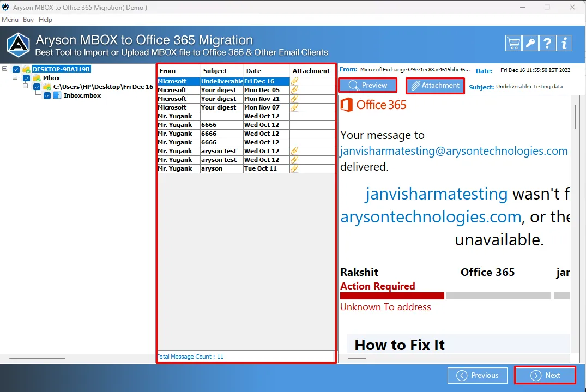This screenshot has width=586, height=392.
Task: Toggle the C:\Users\HP\Desktop folder checkbox
Action: pyautogui.click(x=37, y=87)
